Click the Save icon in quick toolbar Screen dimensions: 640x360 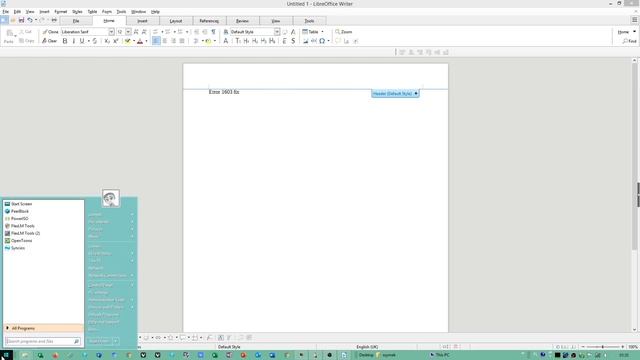pyautogui.click(x=21, y=20)
